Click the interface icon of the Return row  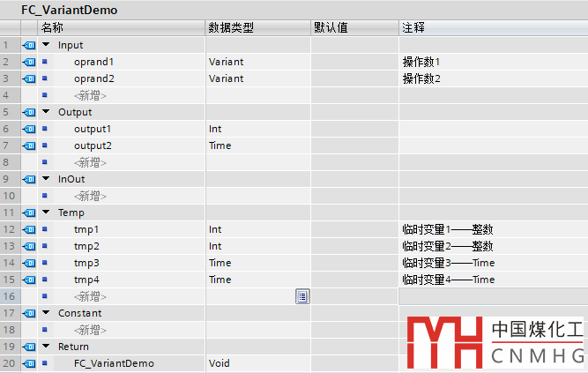[x=29, y=347]
